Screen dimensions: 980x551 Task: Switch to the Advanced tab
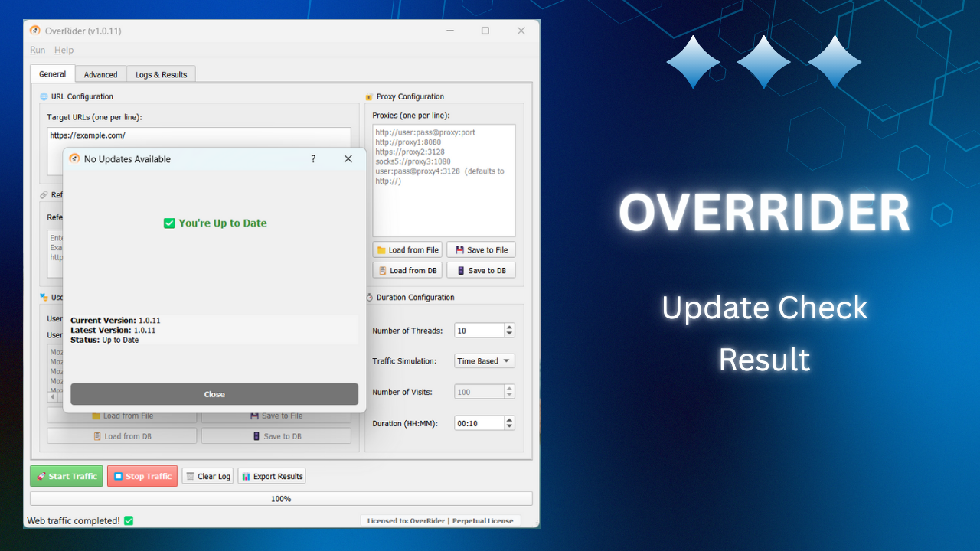point(101,74)
